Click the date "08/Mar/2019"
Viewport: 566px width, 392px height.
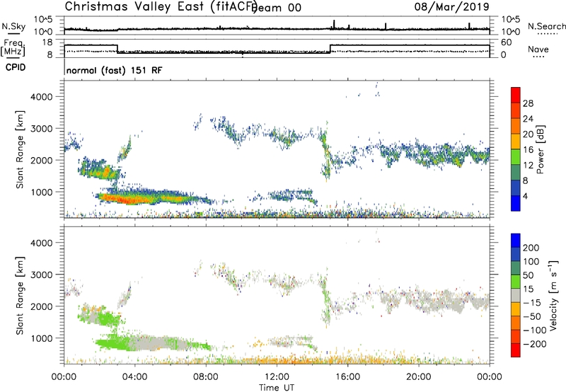click(x=451, y=6)
